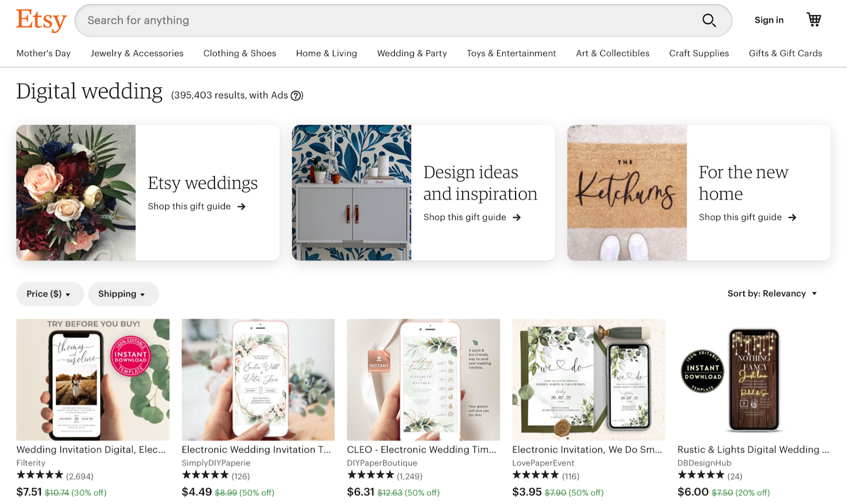Screen dimensions: 847x504
Task: Open Wedding Invitation Digital listing title
Action: click(x=91, y=449)
